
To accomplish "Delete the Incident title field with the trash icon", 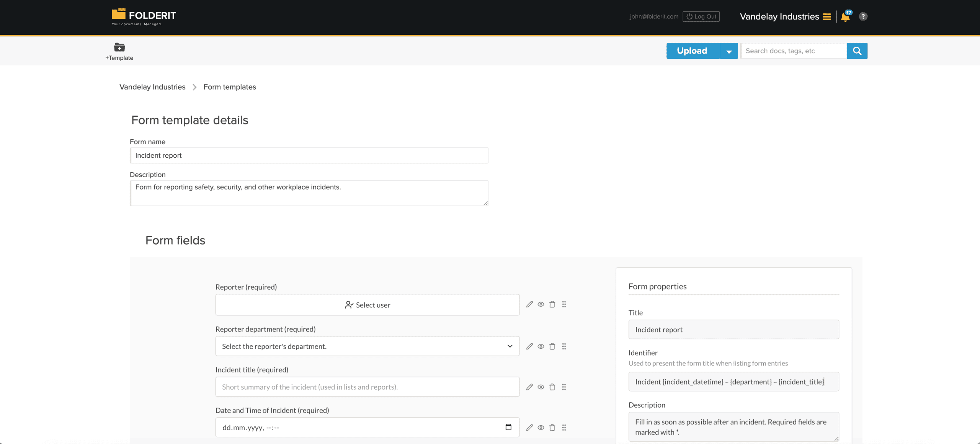I will click(x=552, y=387).
